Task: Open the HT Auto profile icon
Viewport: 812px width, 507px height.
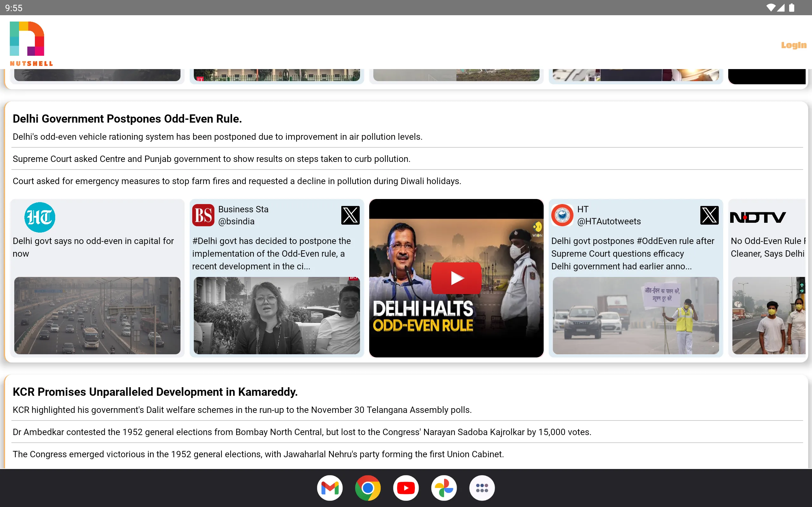Action: pyautogui.click(x=563, y=215)
